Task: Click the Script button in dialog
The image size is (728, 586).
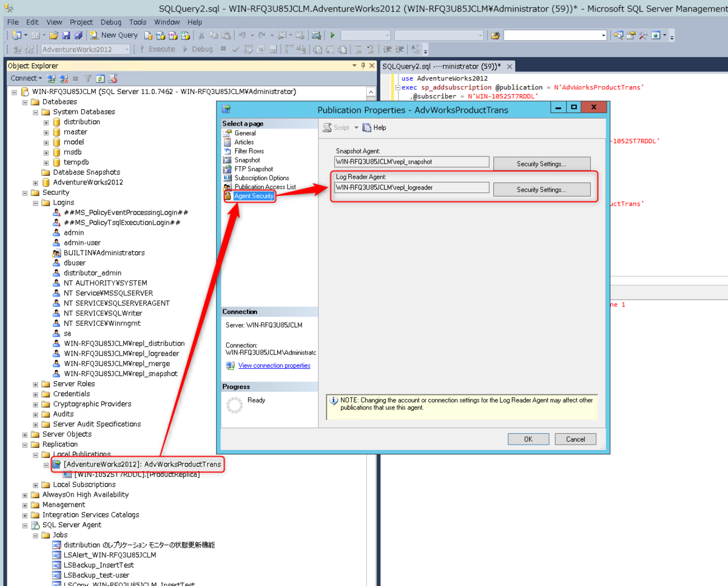Action: coord(336,127)
